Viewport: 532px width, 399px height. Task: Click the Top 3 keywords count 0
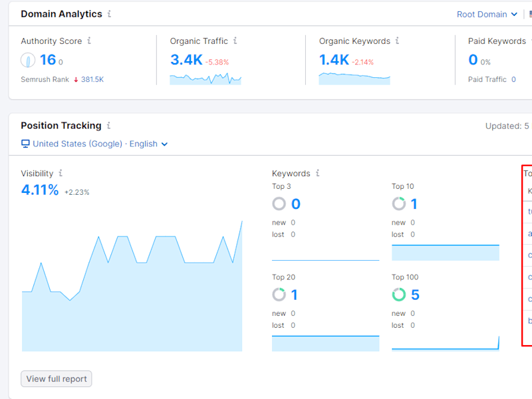(x=296, y=204)
